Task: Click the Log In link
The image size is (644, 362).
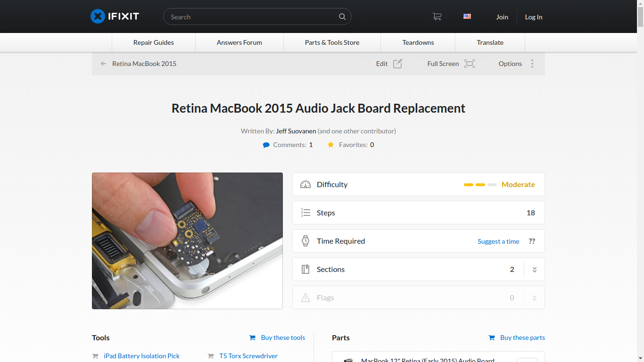Action: coord(534,17)
